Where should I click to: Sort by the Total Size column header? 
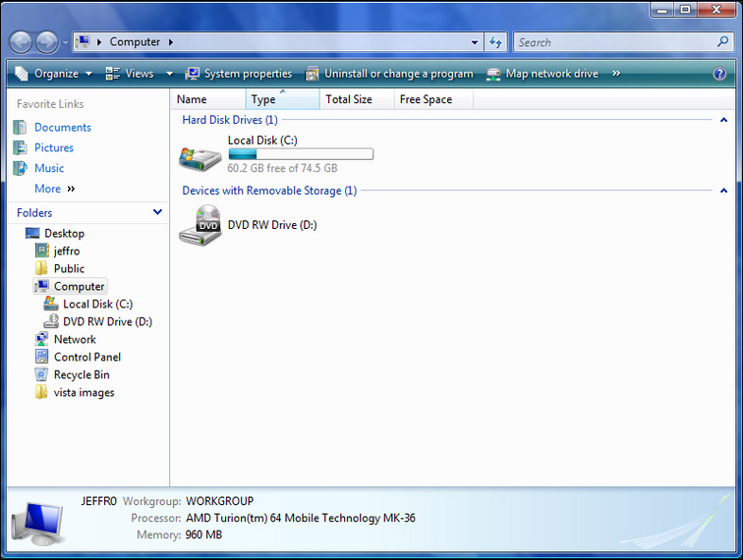(x=349, y=99)
